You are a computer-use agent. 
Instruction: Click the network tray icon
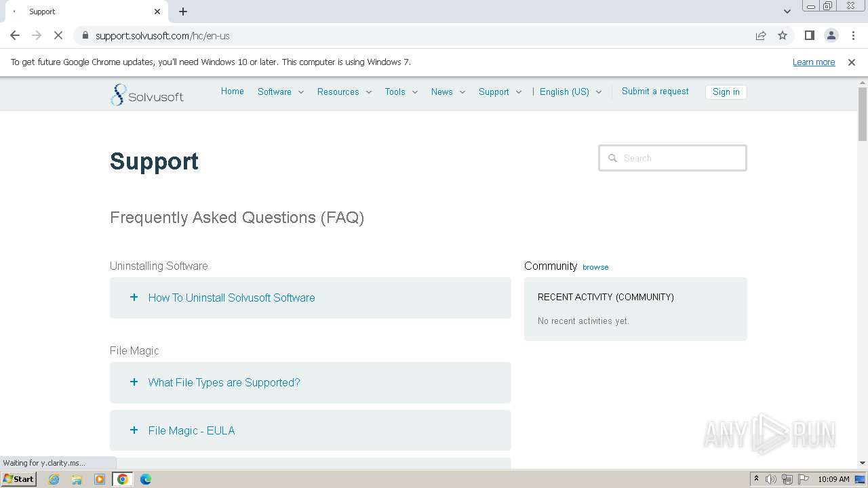pos(787,479)
